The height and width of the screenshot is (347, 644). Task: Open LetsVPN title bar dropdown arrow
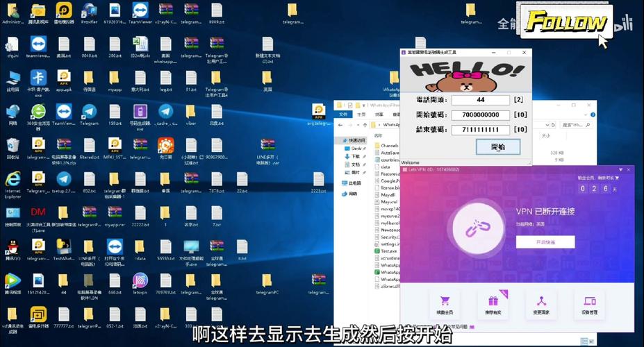pyautogui.click(x=620, y=169)
